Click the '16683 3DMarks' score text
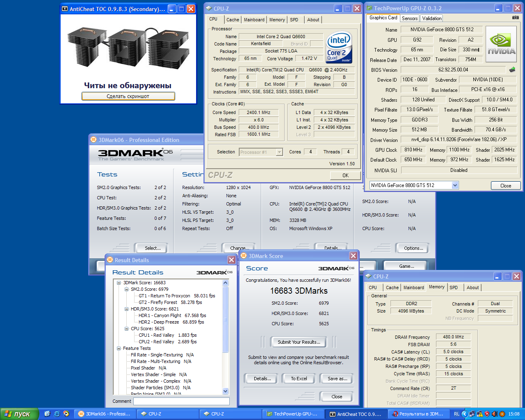This screenshot has width=525, height=420. click(299, 291)
